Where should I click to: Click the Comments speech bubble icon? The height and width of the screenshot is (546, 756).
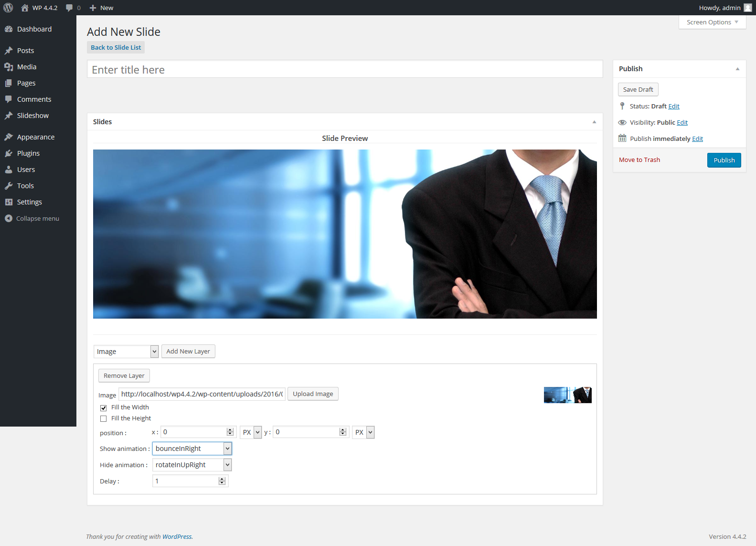tap(9, 99)
